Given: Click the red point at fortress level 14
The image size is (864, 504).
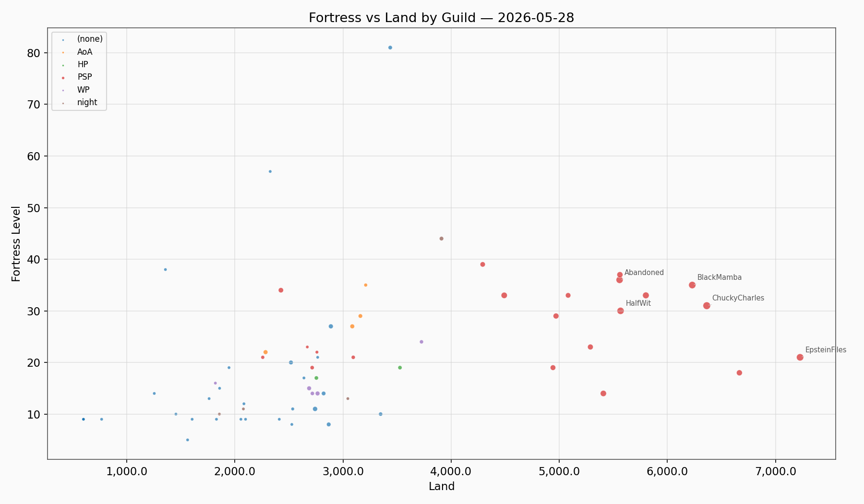Looking at the screenshot, I should coord(603,394).
